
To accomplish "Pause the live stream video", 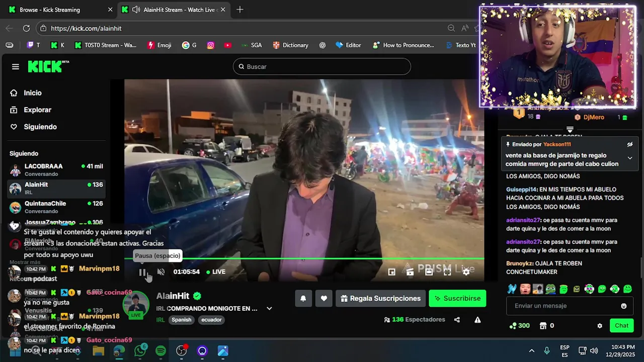I will pos(142,272).
